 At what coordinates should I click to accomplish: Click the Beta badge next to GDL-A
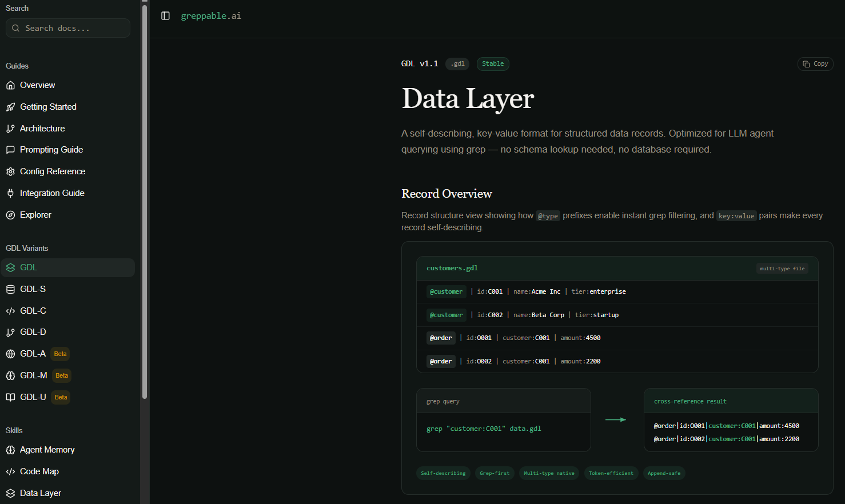click(x=60, y=354)
